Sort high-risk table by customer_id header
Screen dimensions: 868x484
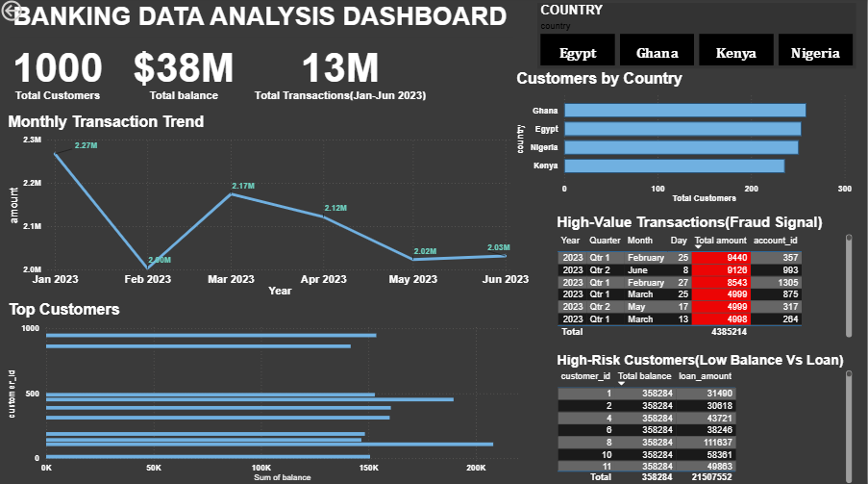585,376
